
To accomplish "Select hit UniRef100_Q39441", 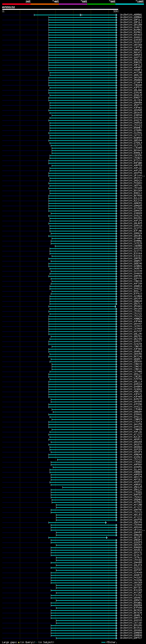I will click(131, 414).
